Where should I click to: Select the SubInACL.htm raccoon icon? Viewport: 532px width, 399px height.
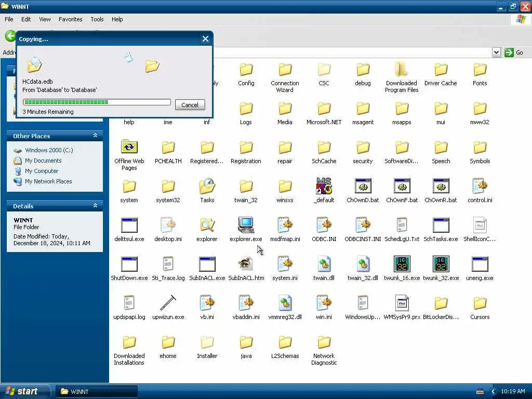(246, 264)
